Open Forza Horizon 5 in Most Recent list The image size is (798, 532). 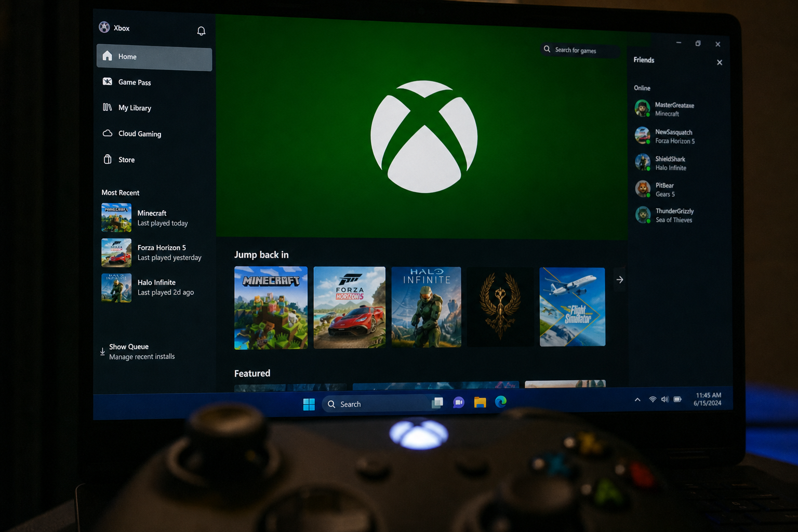pos(152,252)
